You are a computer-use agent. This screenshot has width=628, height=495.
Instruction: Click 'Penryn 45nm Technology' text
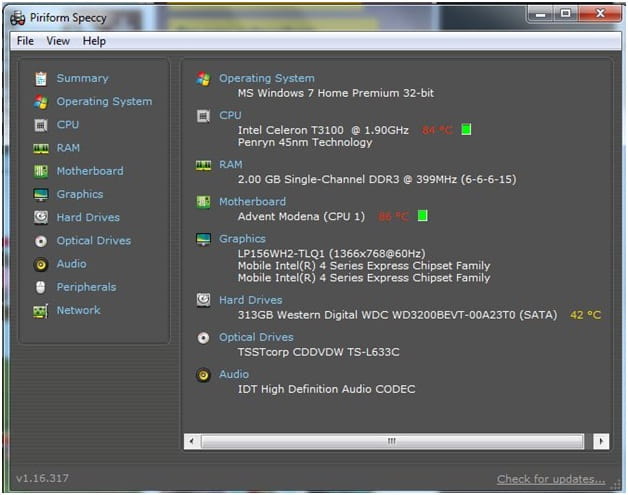(305, 143)
